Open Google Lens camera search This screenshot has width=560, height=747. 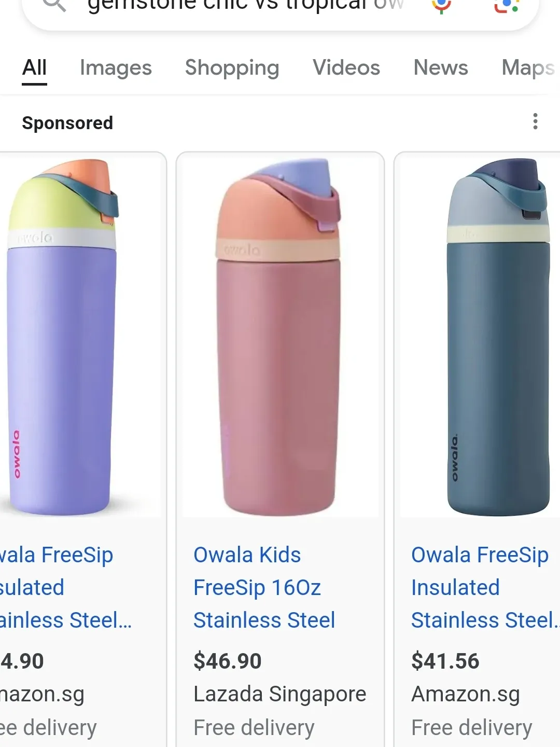[506, 5]
